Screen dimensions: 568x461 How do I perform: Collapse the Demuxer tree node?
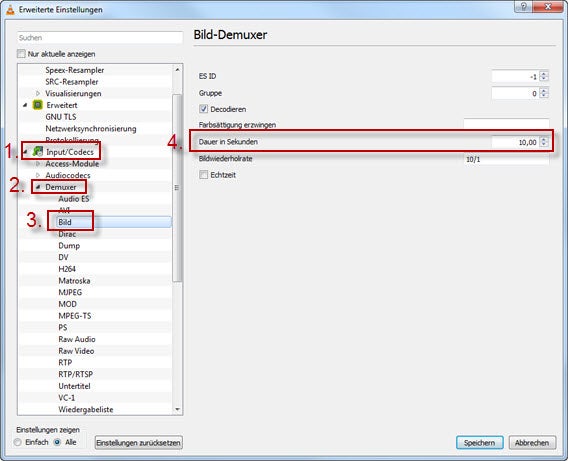(38, 187)
